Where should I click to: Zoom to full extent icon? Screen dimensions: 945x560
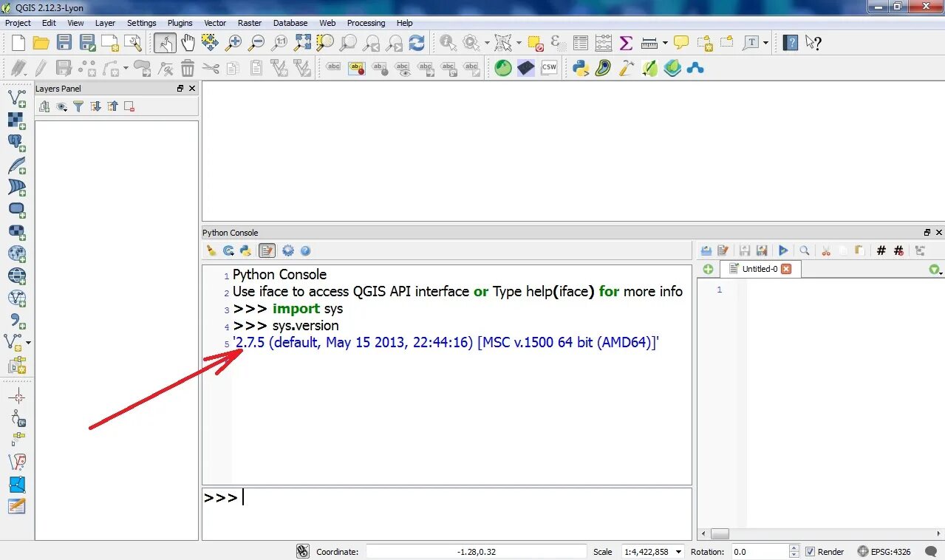point(302,43)
